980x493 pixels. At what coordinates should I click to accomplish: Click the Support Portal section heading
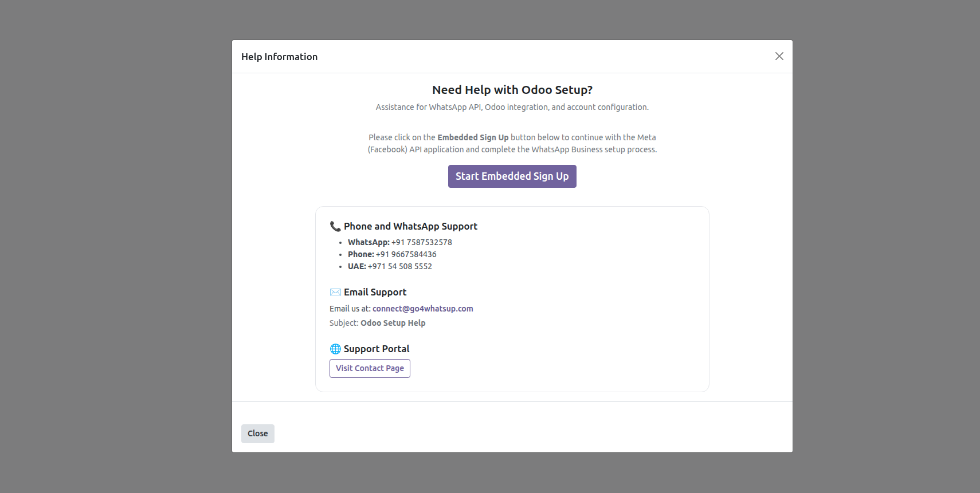pos(377,349)
